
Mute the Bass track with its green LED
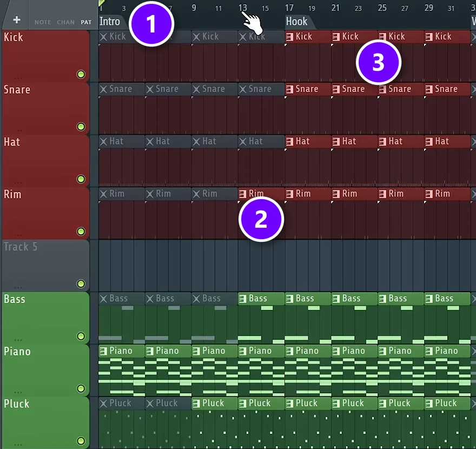click(81, 336)
